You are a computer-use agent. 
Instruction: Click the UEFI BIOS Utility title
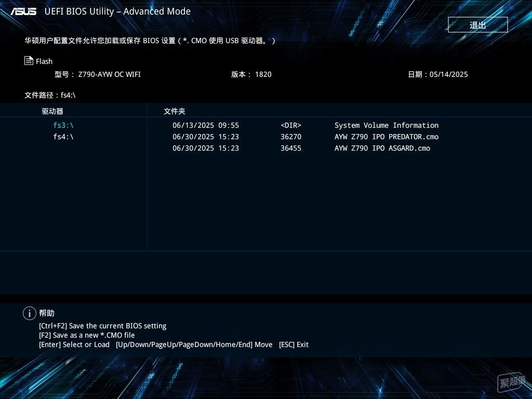[117, 11]
